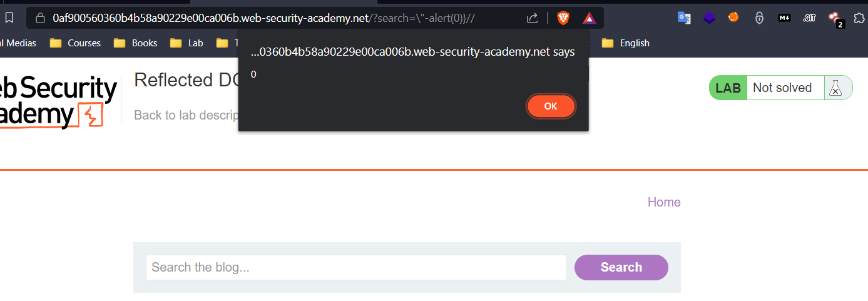Click the share page icon
Screen dimensions: 868x301
coord(533,18)
